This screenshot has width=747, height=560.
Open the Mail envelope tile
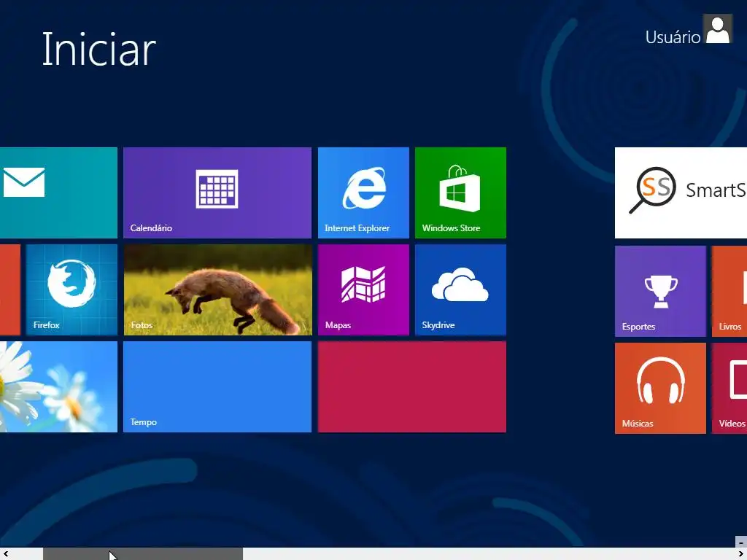pos(58,192)
